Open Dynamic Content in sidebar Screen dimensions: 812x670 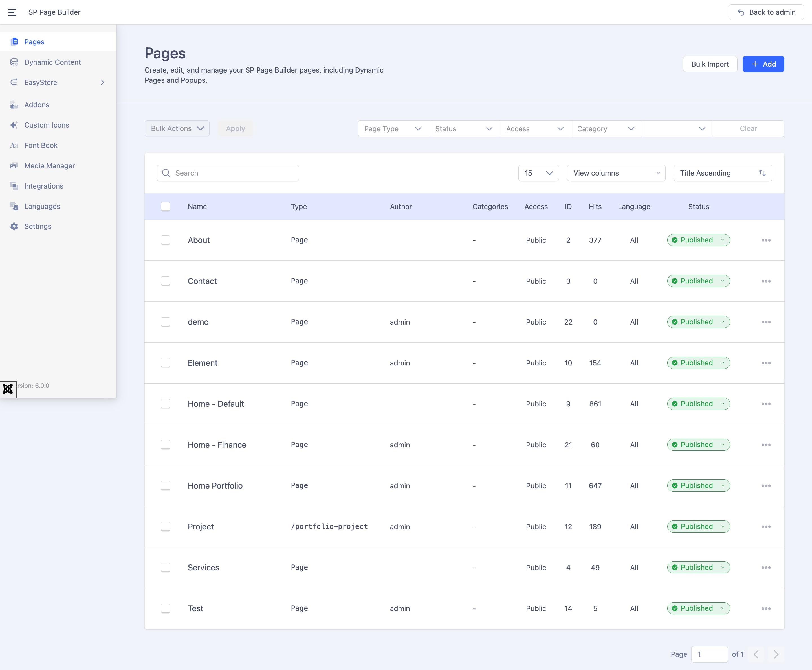point(52,62)
